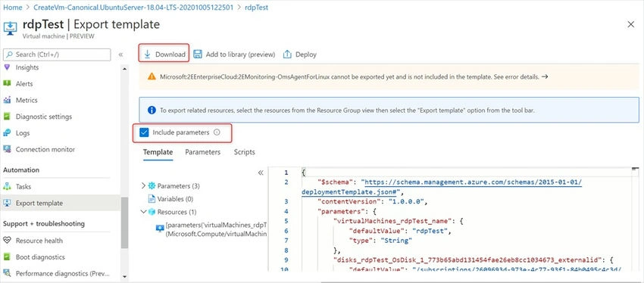Screen dimensions: 644x283
Task: Click the Boot diagnostics icon
Action: click(x=7, y=257)
